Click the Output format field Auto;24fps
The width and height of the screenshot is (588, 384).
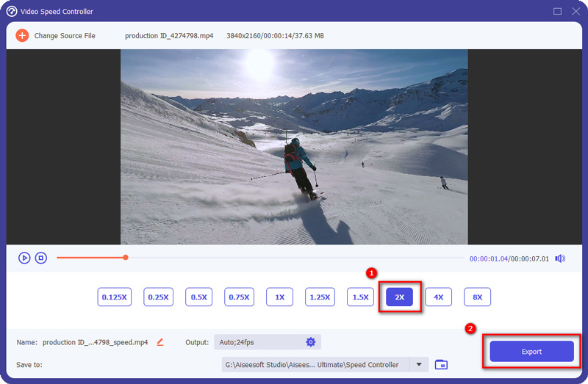click(x=257, y=342)
